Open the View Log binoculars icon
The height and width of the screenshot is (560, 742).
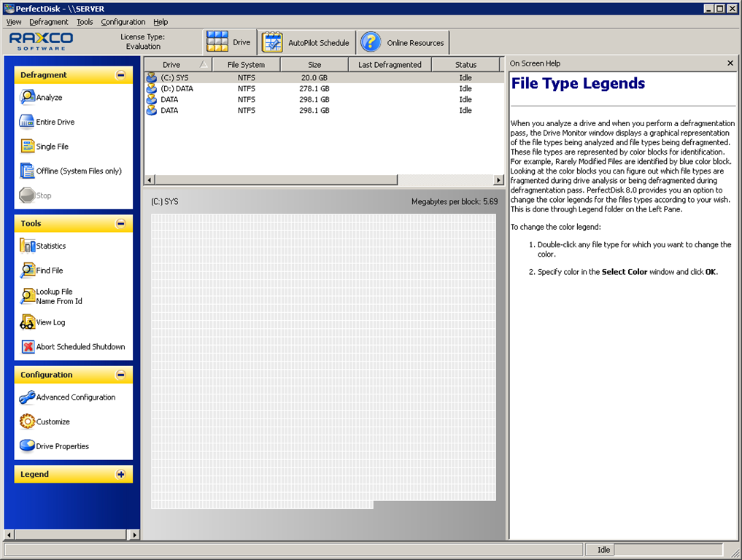27,322
